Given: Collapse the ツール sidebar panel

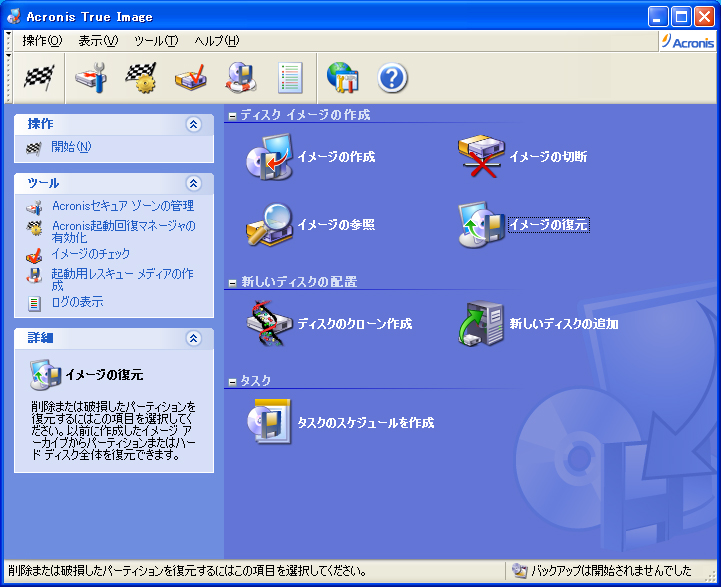Looking at the screenshot, I should [x=194, y=183].
